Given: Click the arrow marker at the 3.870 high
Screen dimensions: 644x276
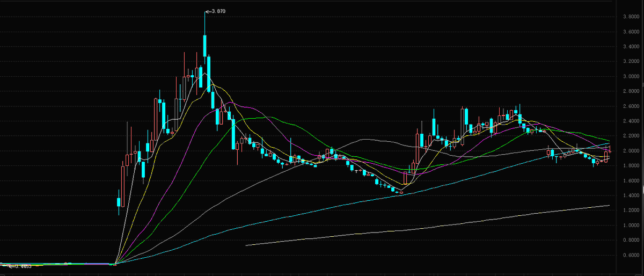Looking at the screenshot, I should click(209, 11).
